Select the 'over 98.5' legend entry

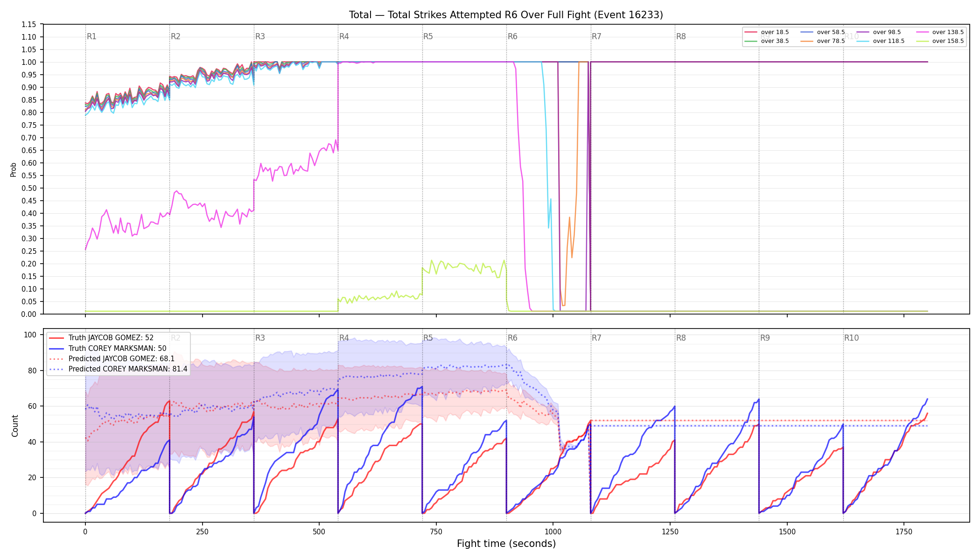click(x=879, y=32)
